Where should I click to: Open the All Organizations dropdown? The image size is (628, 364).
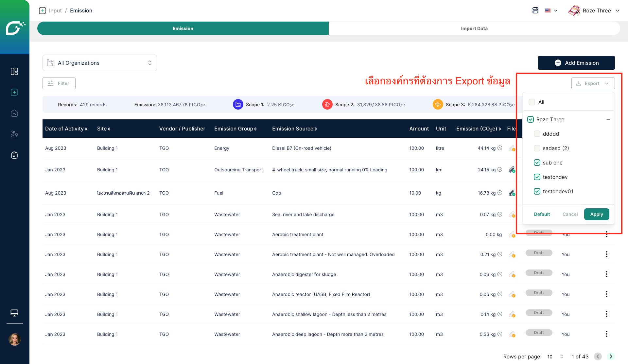100,63
